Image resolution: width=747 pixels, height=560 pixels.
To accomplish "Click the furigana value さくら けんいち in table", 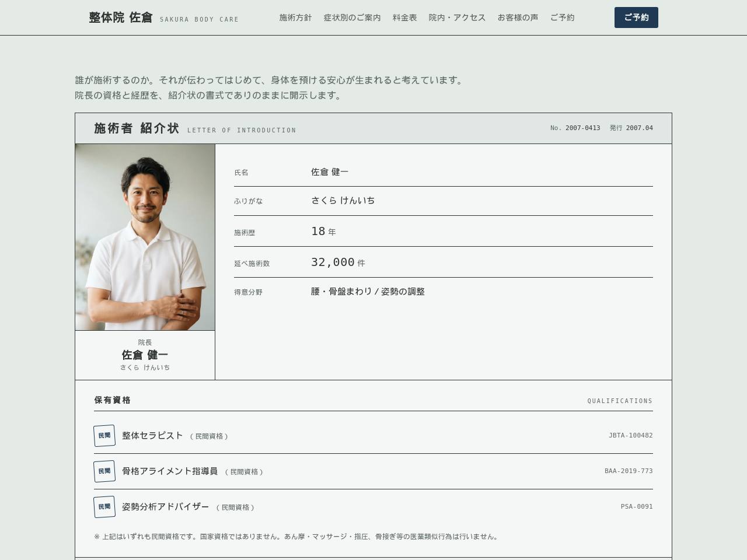I will pyautogui.click(x=343, y=201).
